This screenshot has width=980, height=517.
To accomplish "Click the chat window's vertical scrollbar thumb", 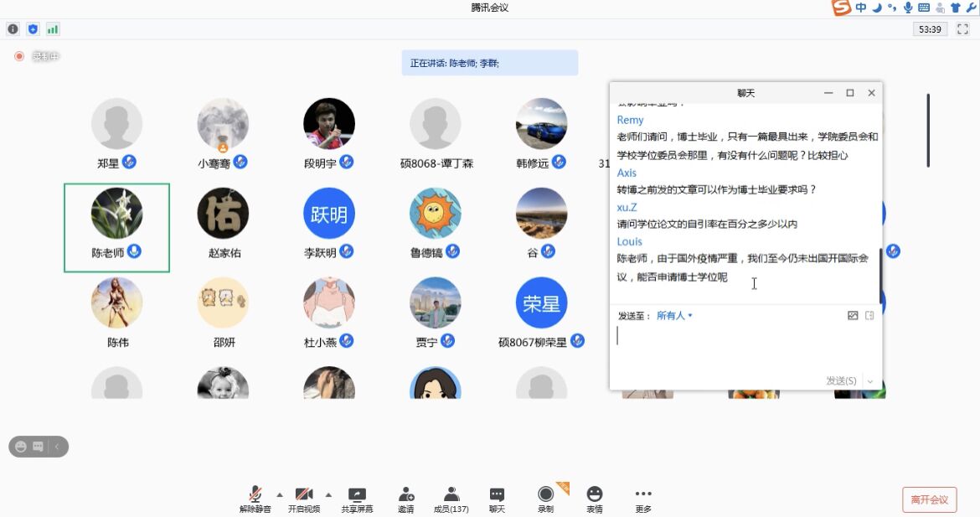I will pyautogui.click(x=879, y=277).
